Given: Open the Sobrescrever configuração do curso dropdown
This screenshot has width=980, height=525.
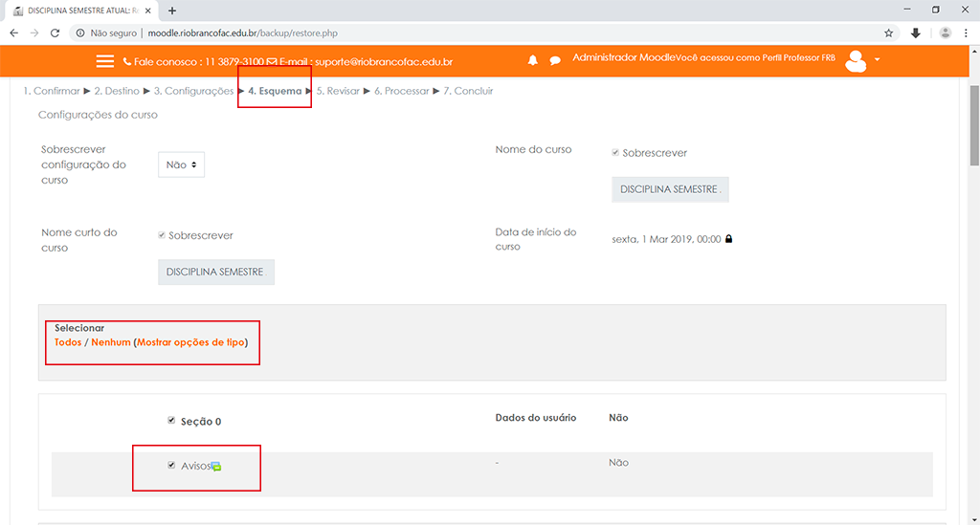Looking at the screenshot, I should [181, 164].
